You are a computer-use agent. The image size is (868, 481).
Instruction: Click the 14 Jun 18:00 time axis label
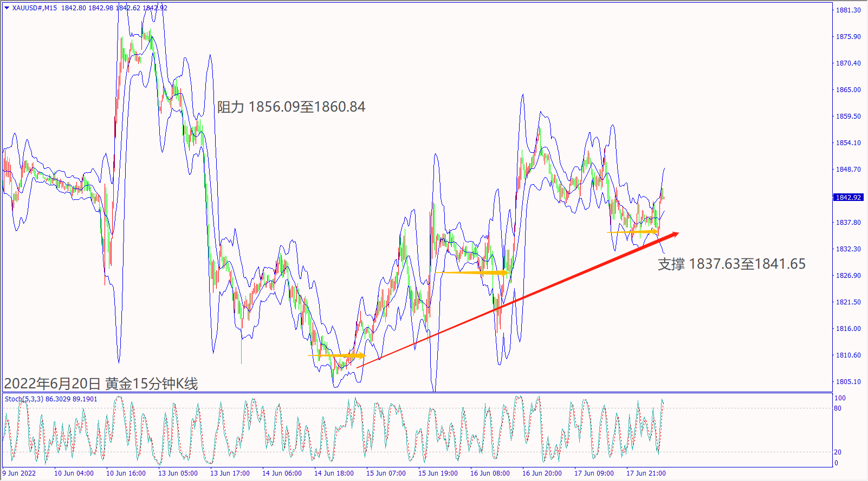[x=334, y=473]
